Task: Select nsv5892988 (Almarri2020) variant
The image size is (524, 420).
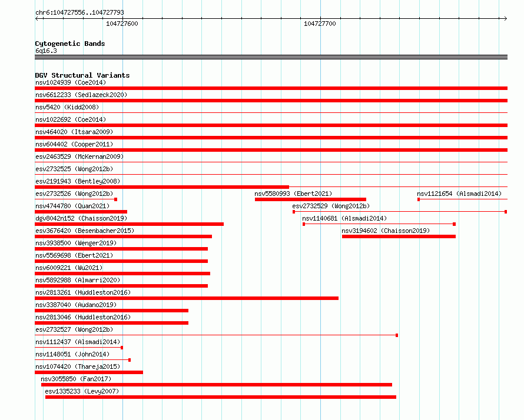Action: pos(78,280)
